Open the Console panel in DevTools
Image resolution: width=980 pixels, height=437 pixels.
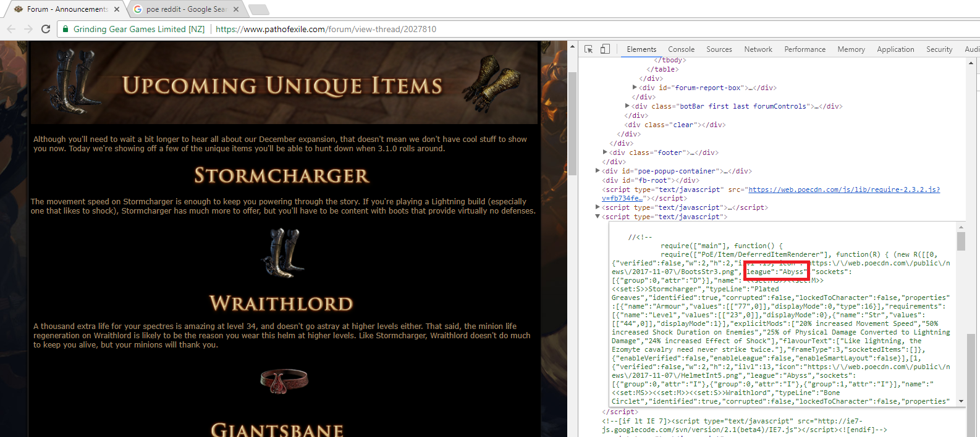click(681, 49)
